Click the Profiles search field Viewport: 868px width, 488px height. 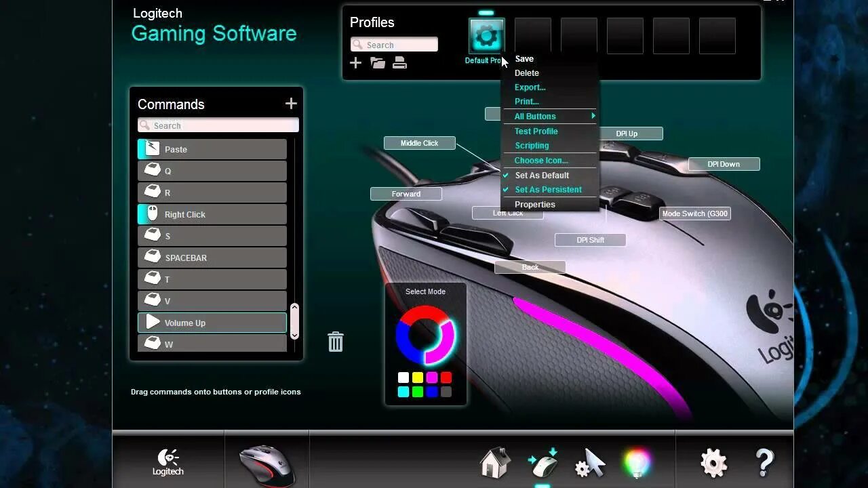click(x=394, y=45)
